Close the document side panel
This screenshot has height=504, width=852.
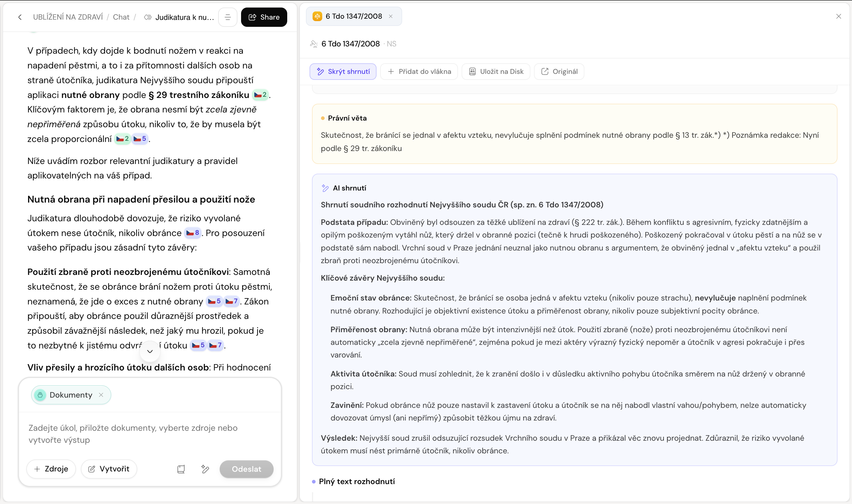click(x=838, y=16)
